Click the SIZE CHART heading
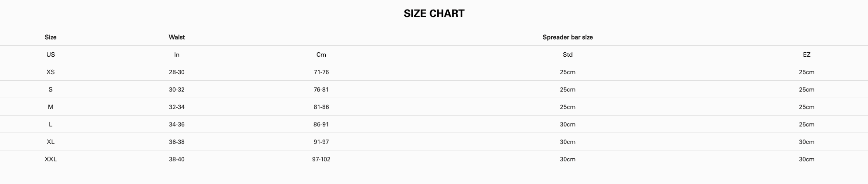Screen dimensions: 868x184 pyautogui.click(x=434, y=14)
